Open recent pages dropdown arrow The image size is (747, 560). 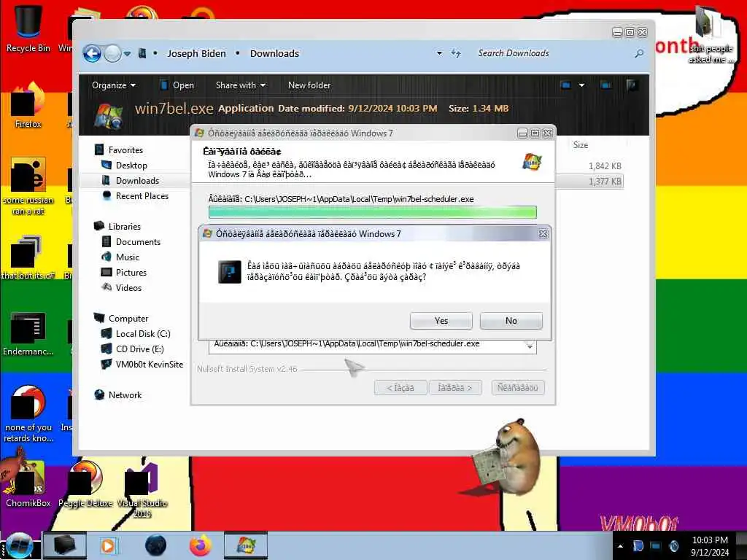127,54
